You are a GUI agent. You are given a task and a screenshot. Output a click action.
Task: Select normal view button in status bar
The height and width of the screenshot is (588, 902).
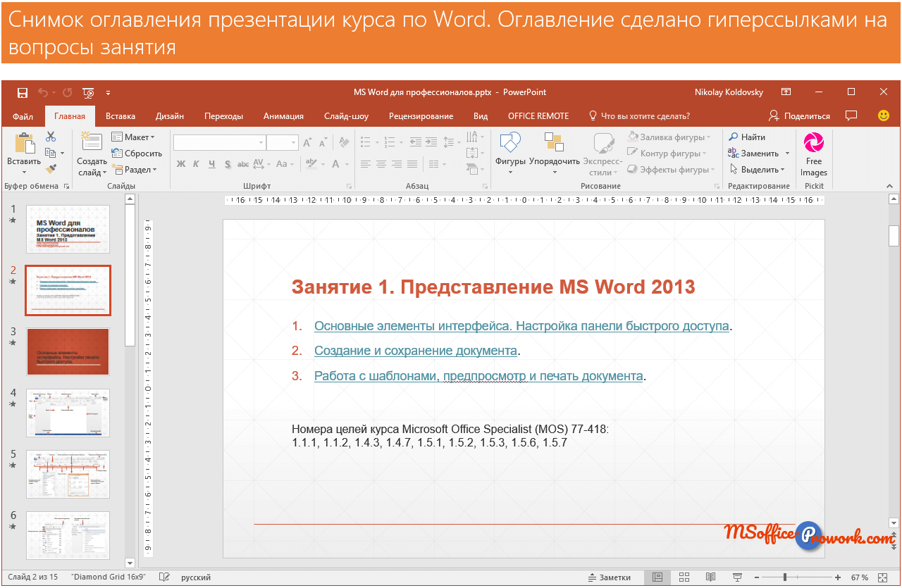657,577
